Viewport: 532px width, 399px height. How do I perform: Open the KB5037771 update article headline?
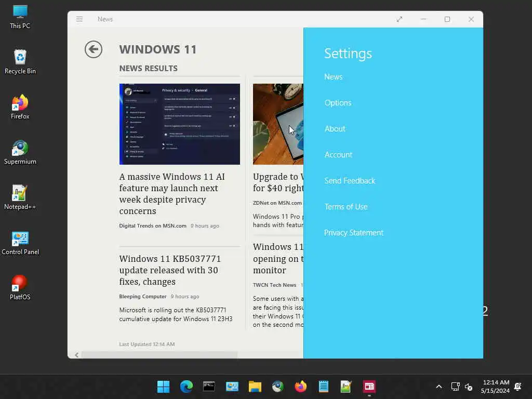pos(170,270)
